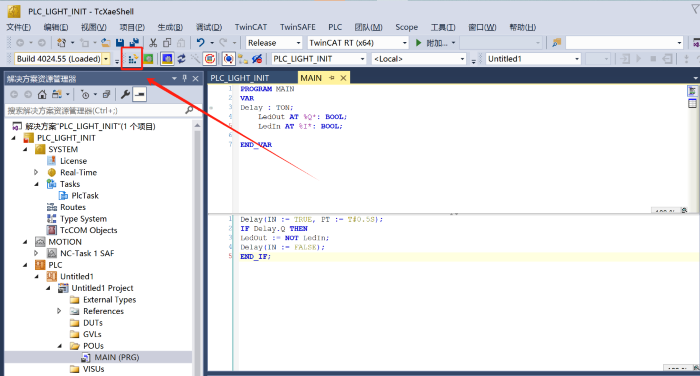
Task: Open the TwinCAT menu
Action: 251,27
